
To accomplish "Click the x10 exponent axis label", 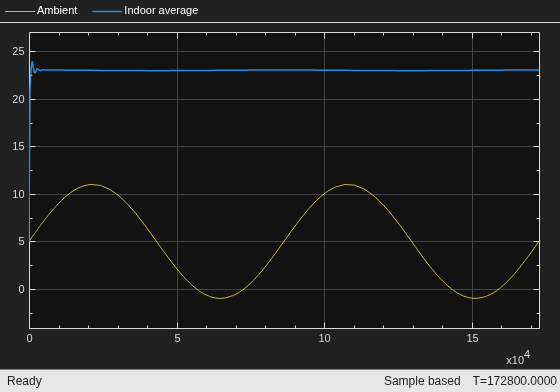I will pyautogui.click(x=518, y=358).
